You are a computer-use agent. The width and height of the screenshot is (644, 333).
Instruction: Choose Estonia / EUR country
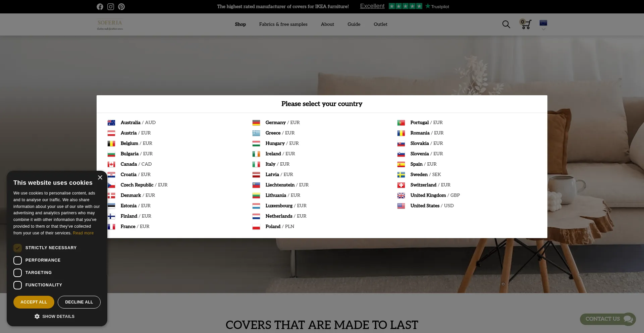pos(136,206)
